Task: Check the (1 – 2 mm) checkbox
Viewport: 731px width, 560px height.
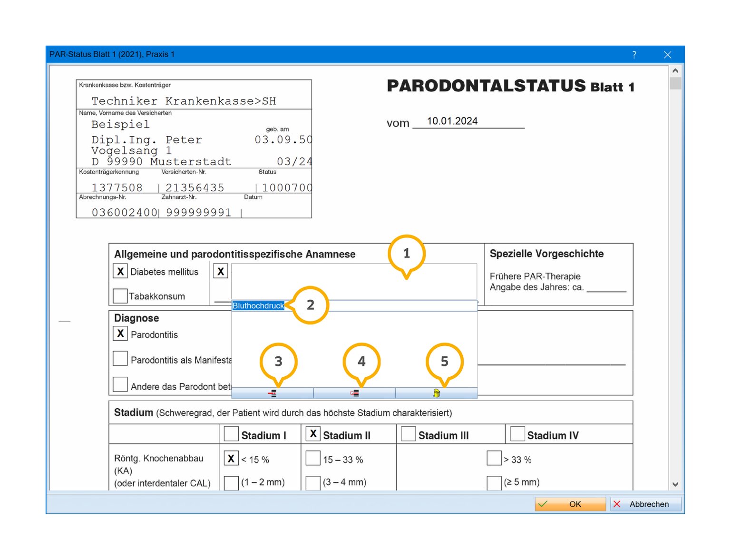Action: [231, 482]
